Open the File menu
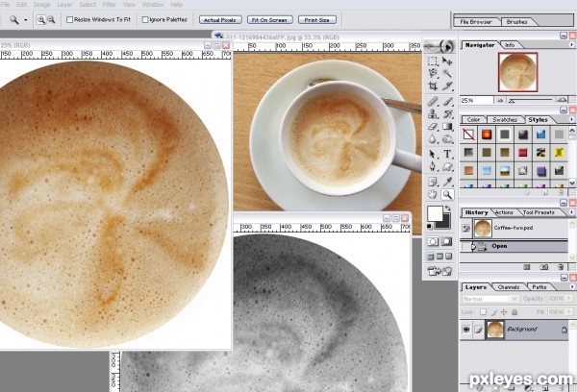The height and width of the screenshot is (392, 577). tap(5, 5)
